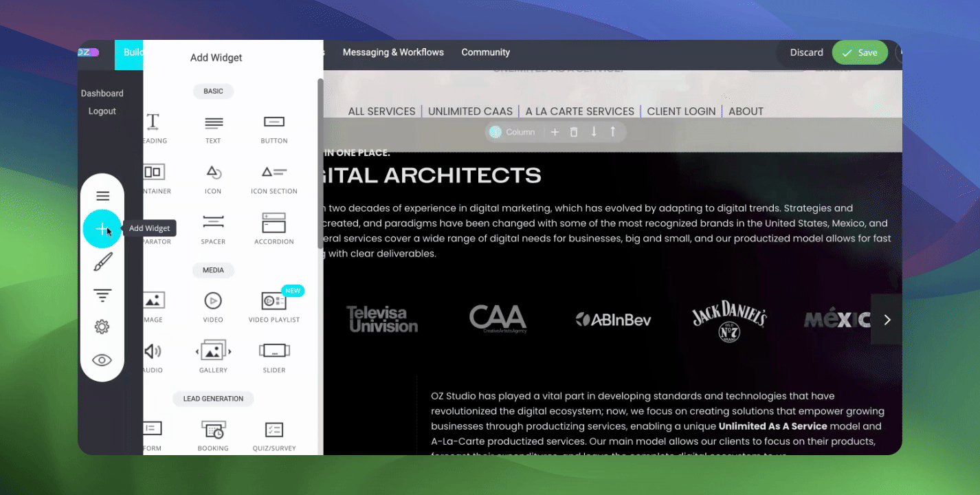Open UNLIMITED CAAS in the site navigation
This screenshot has height=495, width=980.
(x=470, y=111)
